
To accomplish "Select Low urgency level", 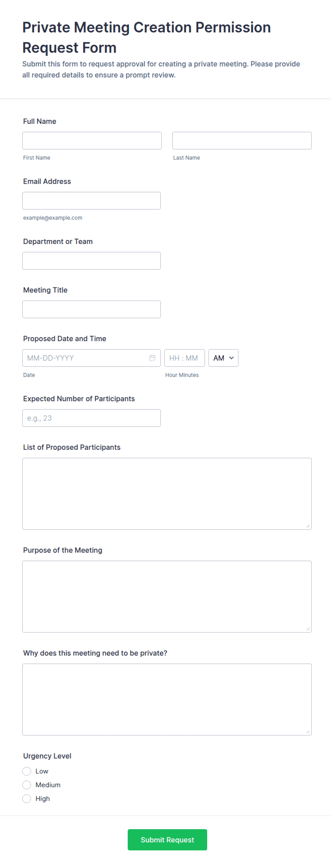I will pyautogui.click(x=27, y=771).
